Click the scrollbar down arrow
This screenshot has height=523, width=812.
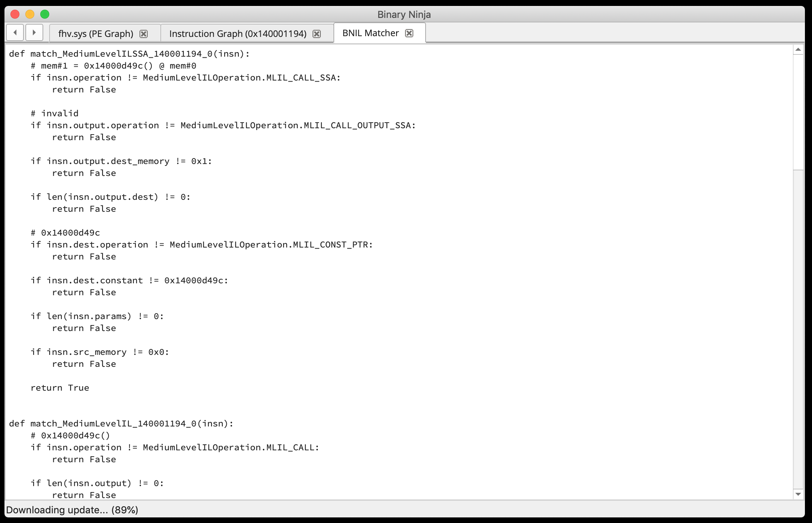point(798,494)
